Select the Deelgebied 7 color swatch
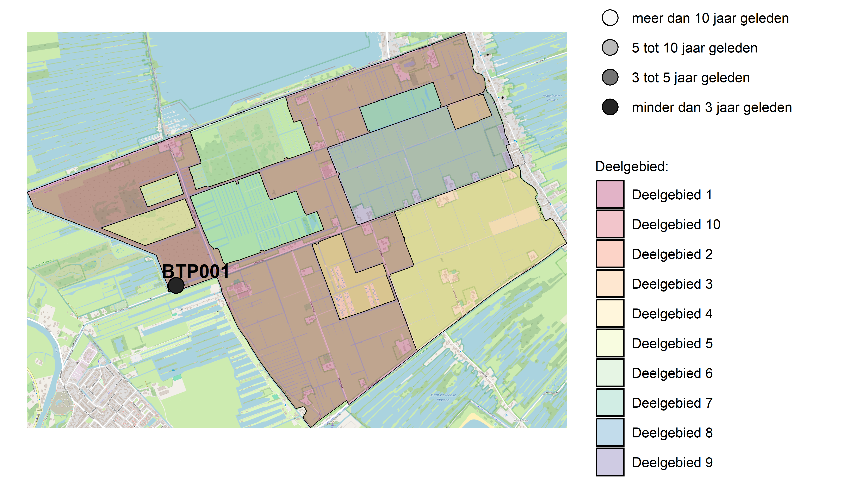The image size is (868, 487). [x=610, y=402]
